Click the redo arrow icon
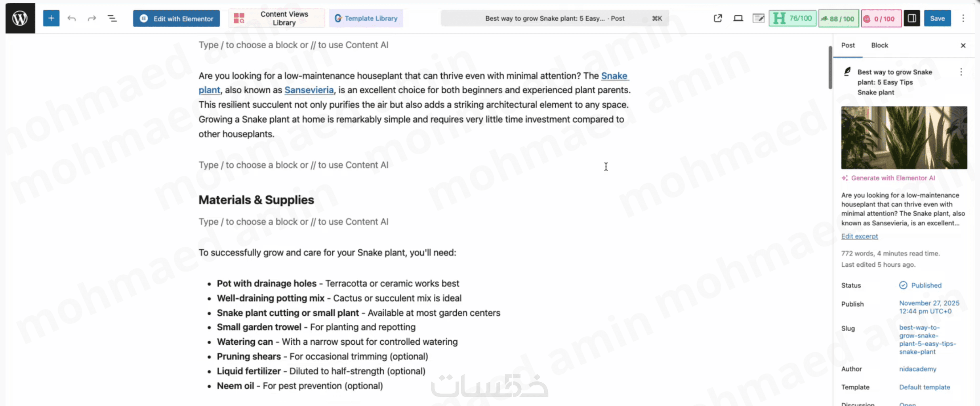The image size is (980, 406). tap(92, 18)
